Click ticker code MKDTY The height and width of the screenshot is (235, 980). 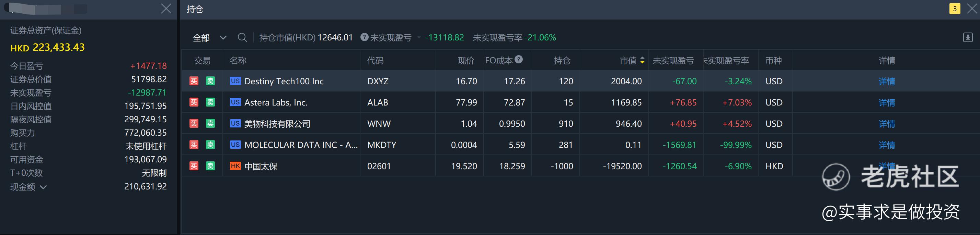pos(382,145)
